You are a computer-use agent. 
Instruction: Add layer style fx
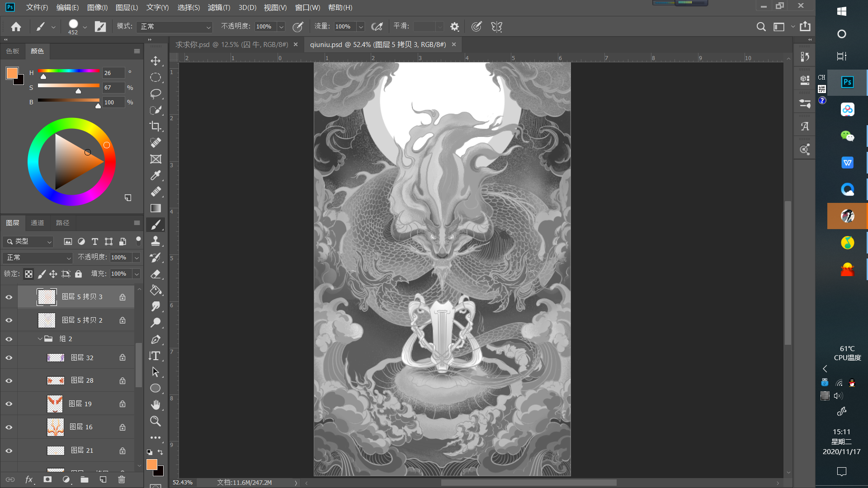tap(29, 479)
